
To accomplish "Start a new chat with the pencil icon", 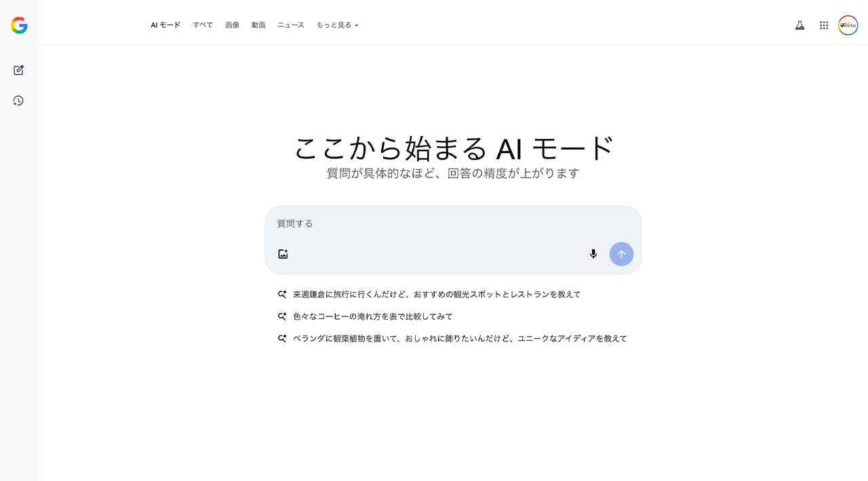I will (x=18, y=70).
